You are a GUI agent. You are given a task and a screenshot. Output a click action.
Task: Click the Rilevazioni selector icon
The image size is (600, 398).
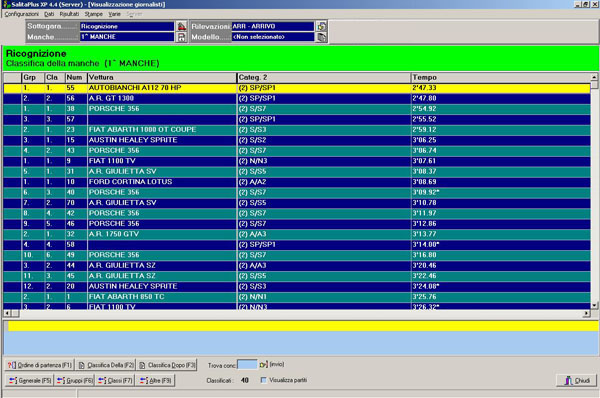(x=321, y=26)
